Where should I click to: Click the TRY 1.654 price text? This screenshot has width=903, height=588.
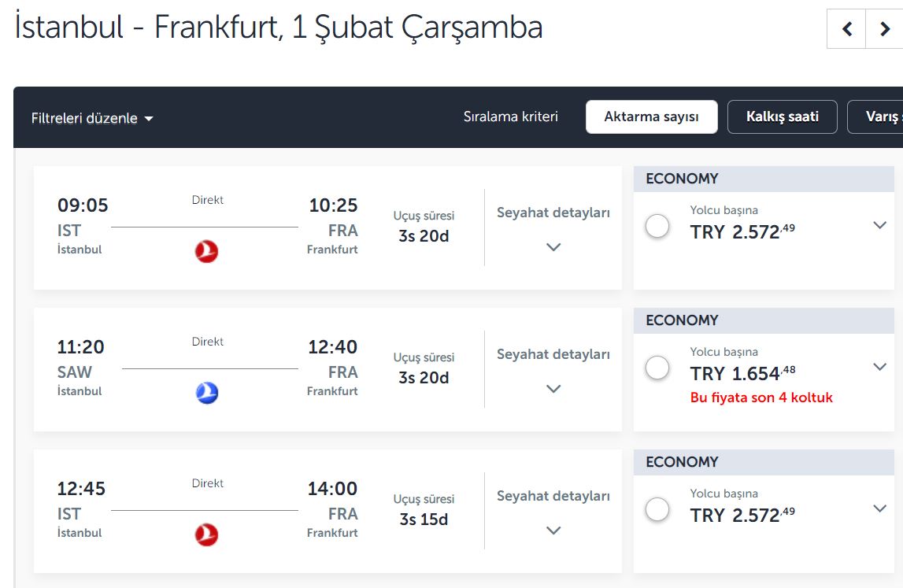tap(742, 373)
